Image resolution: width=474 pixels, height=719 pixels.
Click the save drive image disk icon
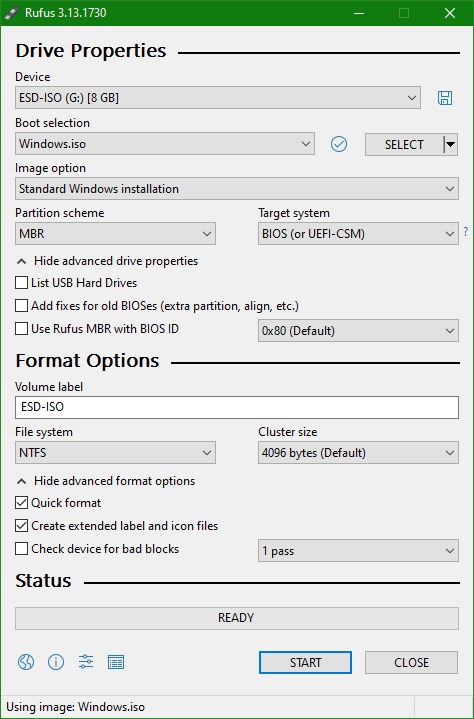[x=445, y=98]
